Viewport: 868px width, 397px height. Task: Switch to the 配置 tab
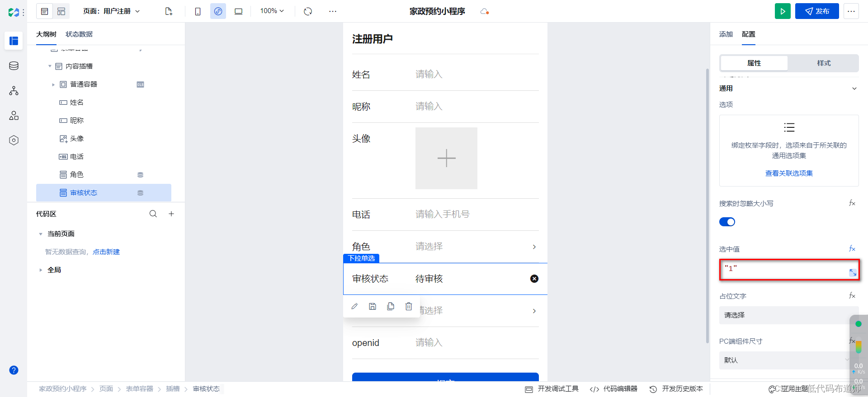[x=749, y=34]
